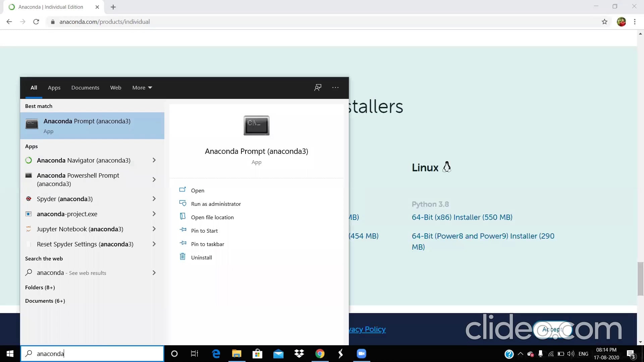Open file location of Anaconda Prompt
Viewport: 644px width, 362px height.
[212, 217]
